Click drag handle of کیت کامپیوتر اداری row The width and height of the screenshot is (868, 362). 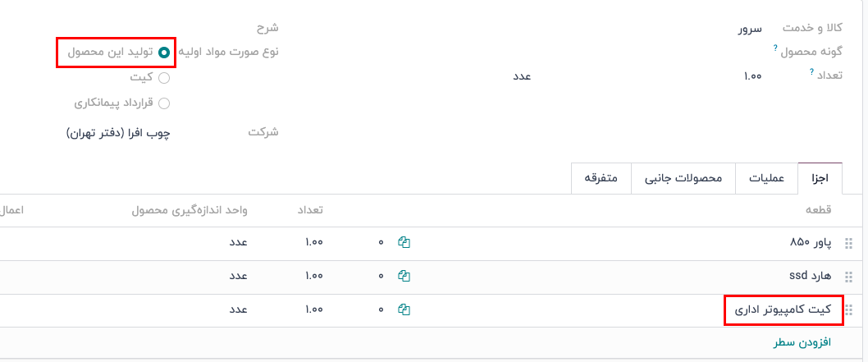click(848, 309)
